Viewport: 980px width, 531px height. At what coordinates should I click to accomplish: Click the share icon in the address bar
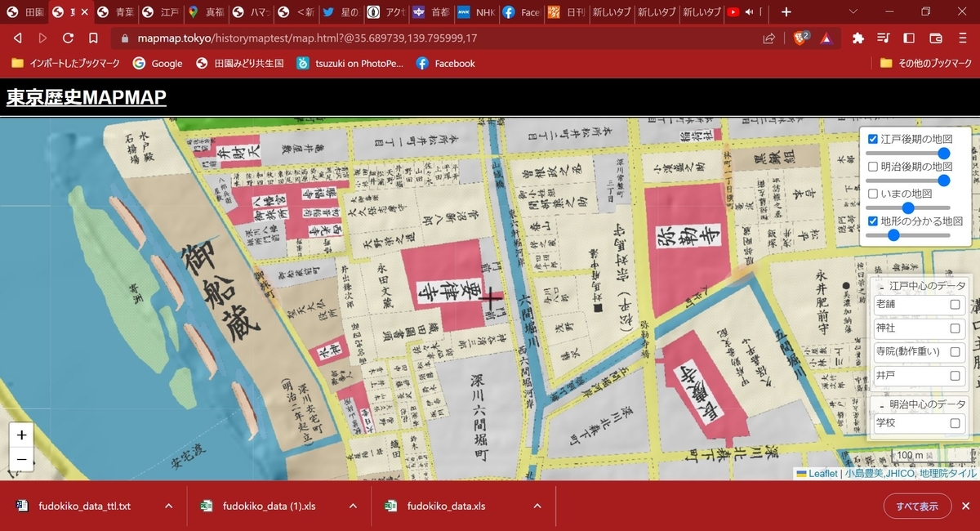pyautogui.click(x=768, y=38)
